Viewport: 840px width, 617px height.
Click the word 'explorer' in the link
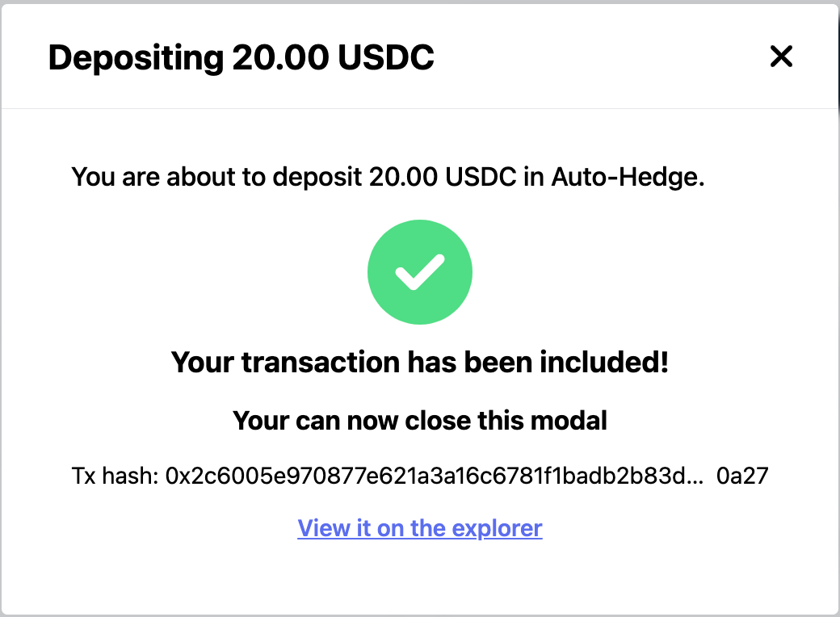coord(498,529)
